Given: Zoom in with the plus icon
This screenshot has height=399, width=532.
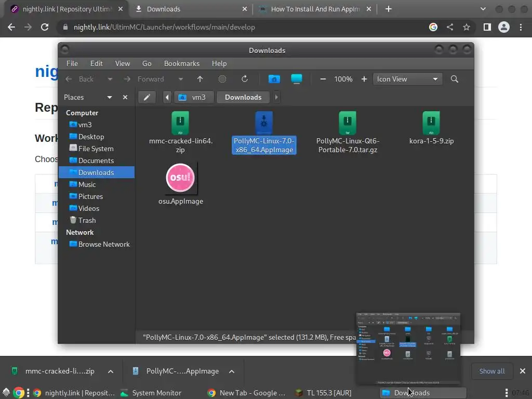Looking at the screenshot, I should 364,79.
